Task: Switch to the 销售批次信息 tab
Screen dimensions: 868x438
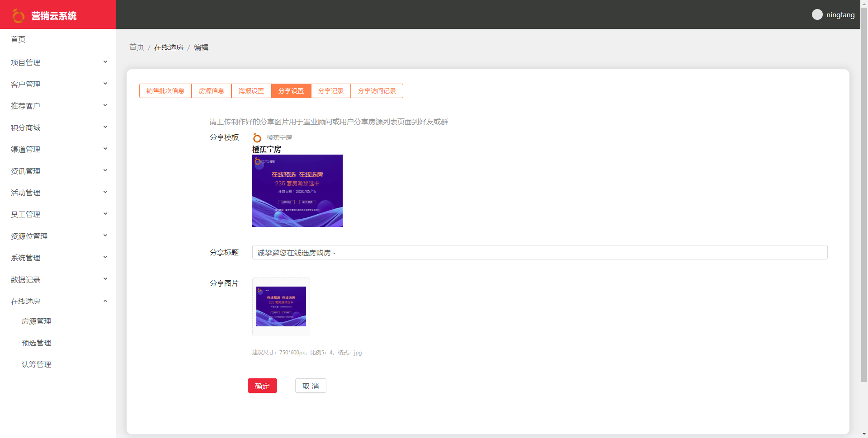Action: pos(165,91)
